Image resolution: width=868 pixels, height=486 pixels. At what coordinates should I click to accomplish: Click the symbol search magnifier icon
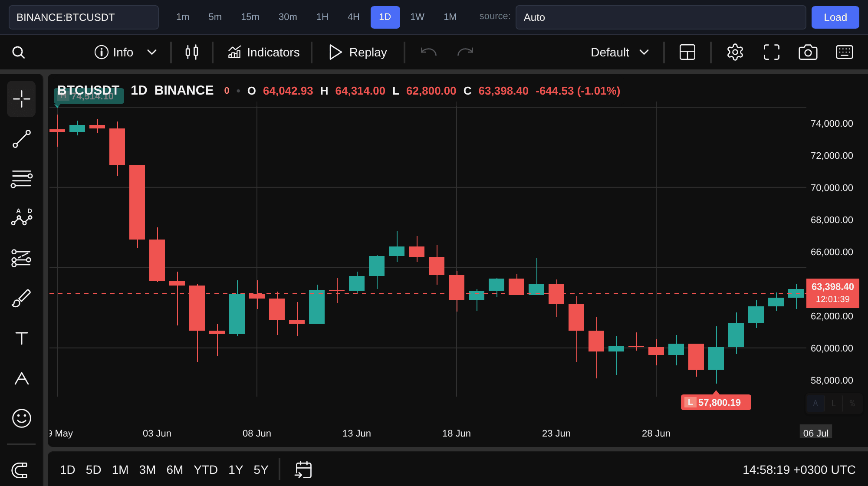pyautogui.click(x=18, y=53)
